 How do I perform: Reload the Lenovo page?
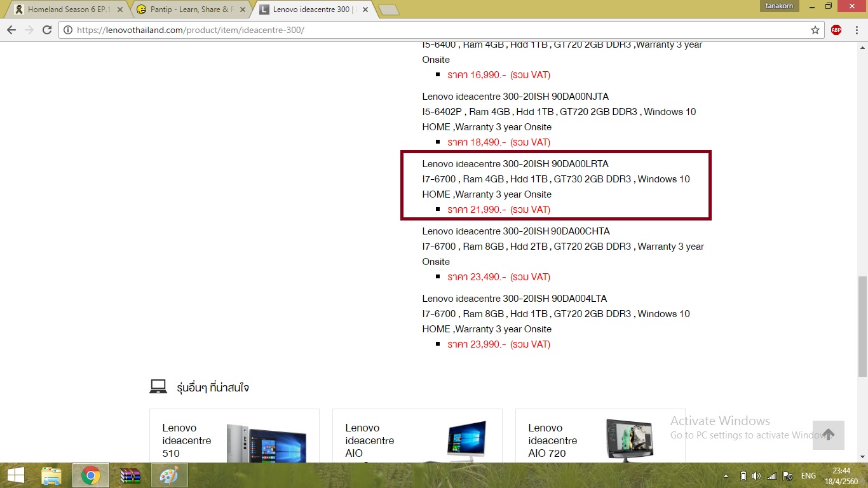47,30
